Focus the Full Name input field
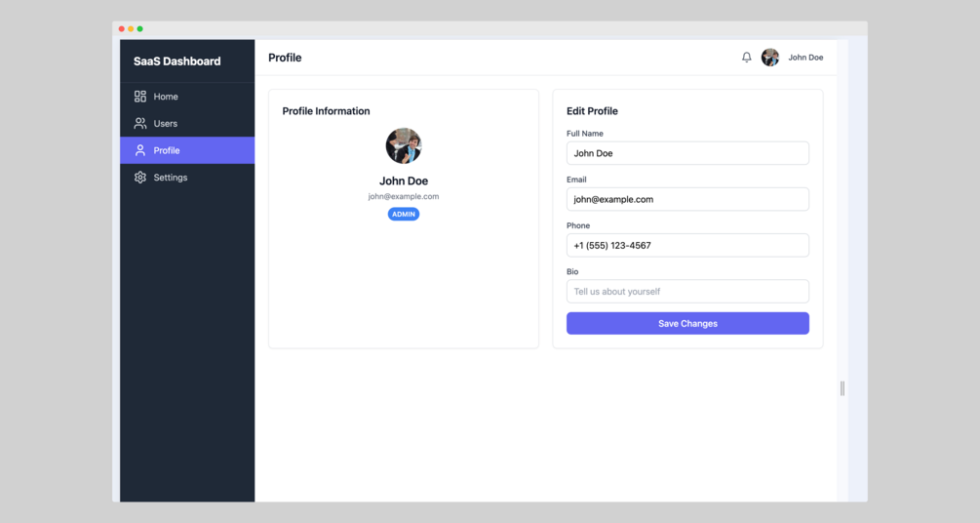 pos(687,153)
